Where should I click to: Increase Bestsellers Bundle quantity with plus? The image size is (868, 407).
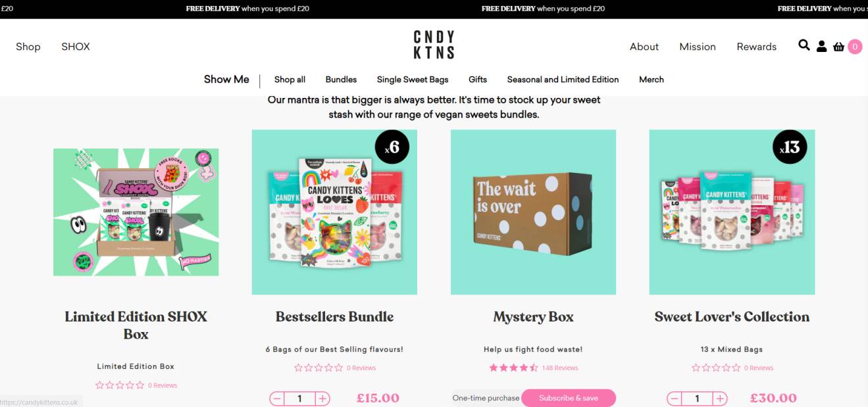click(x=322, y=398)
